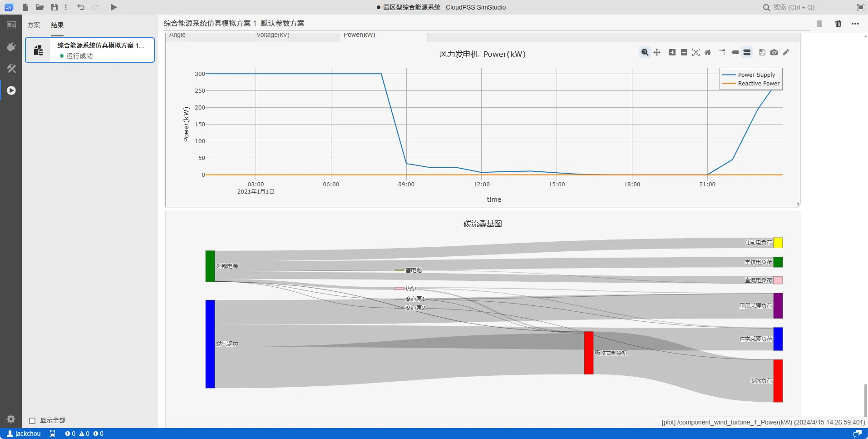The width and height of the screenshot is (868, 439).
Task: Open the errors and warnings status counters
Action: 84,434
